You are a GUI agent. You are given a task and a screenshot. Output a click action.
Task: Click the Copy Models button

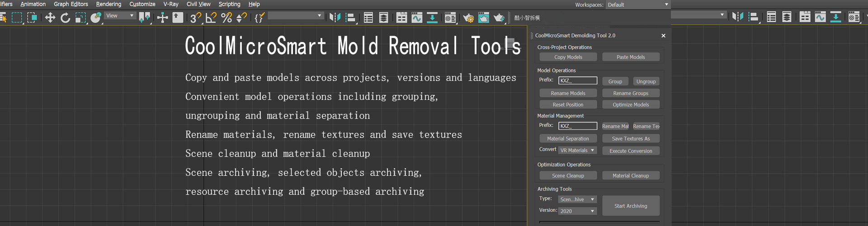point(568,57)
